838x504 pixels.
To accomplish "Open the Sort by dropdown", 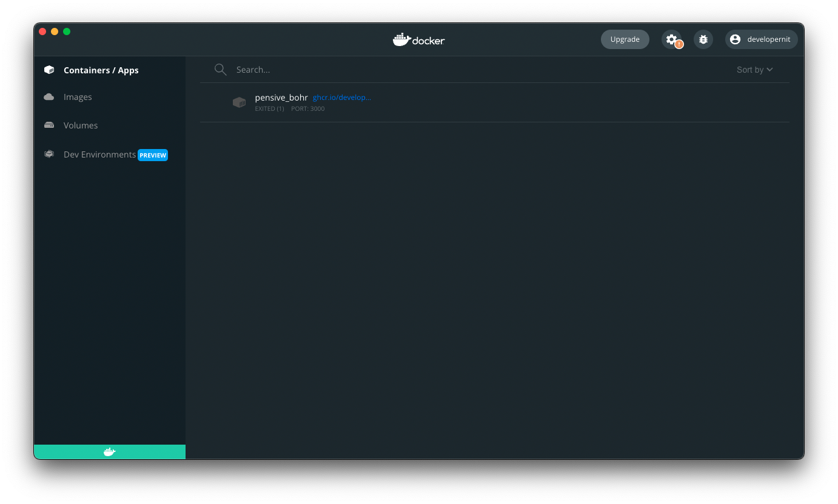I will 754,69.
